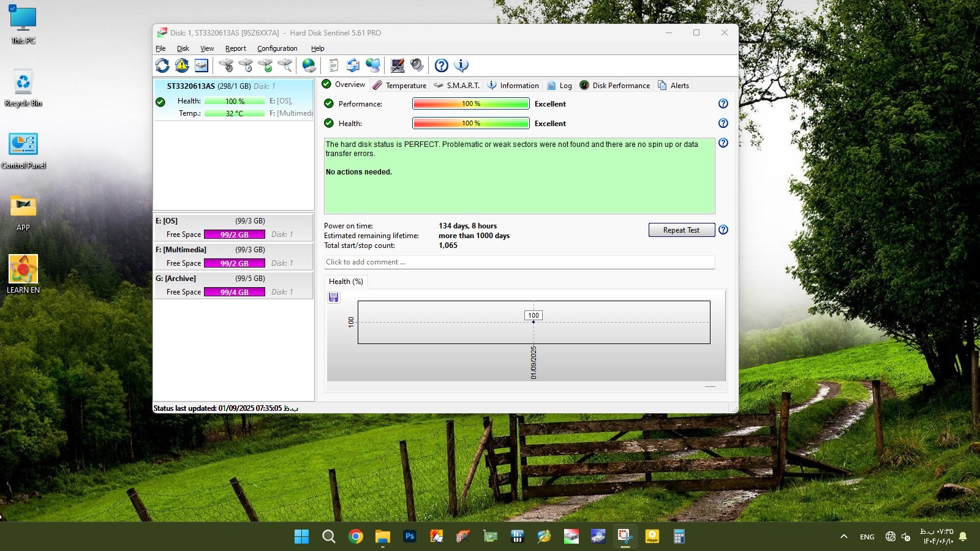The image size is (980, 551).
Task: Click the disk with magnifier surface test icon
Action: (285, 66)
